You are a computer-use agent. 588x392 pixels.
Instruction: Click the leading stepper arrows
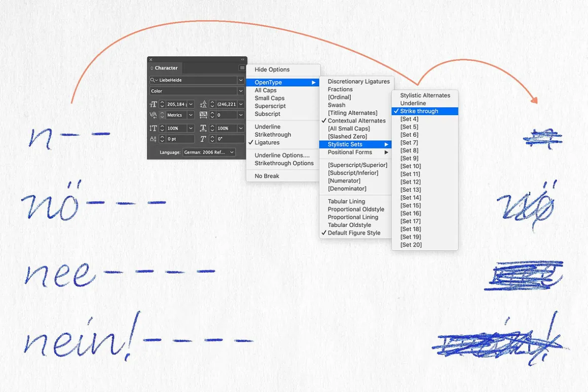[212, 104]
